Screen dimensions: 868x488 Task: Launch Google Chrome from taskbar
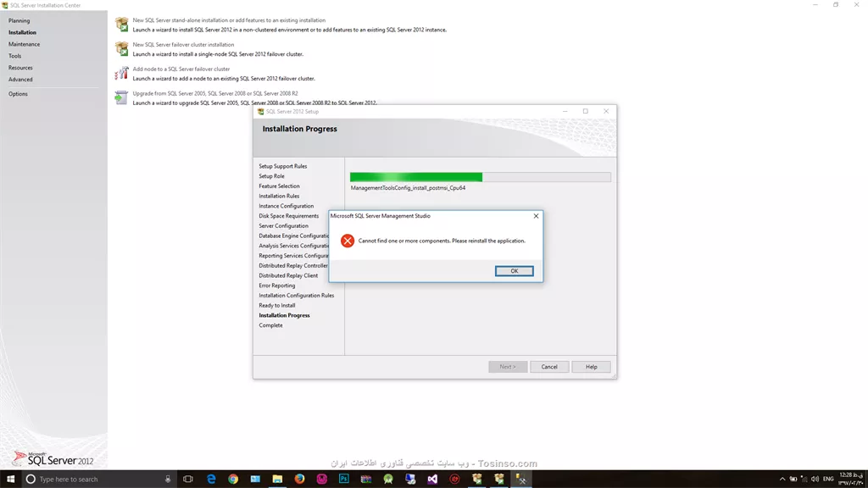tap(233, 480)
